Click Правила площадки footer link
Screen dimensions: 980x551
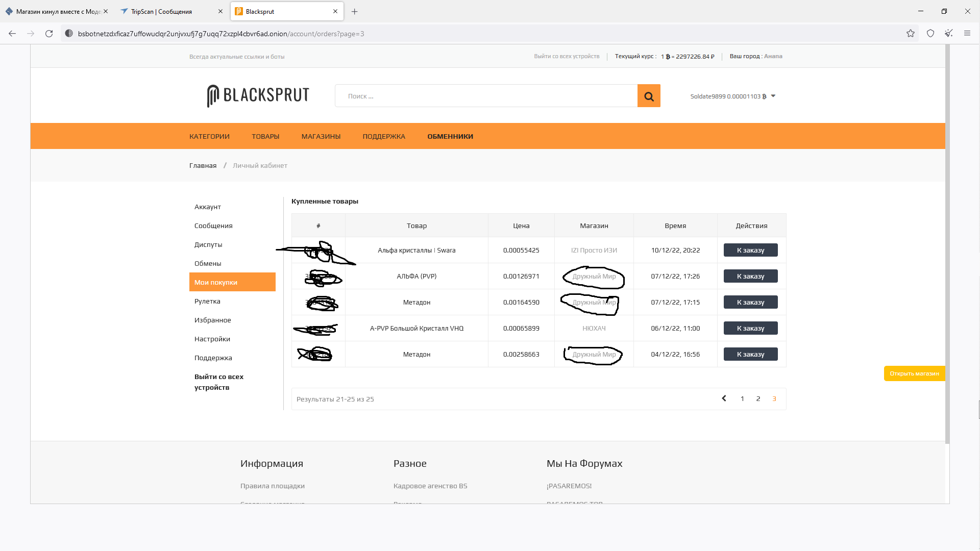tap(273, 486)
